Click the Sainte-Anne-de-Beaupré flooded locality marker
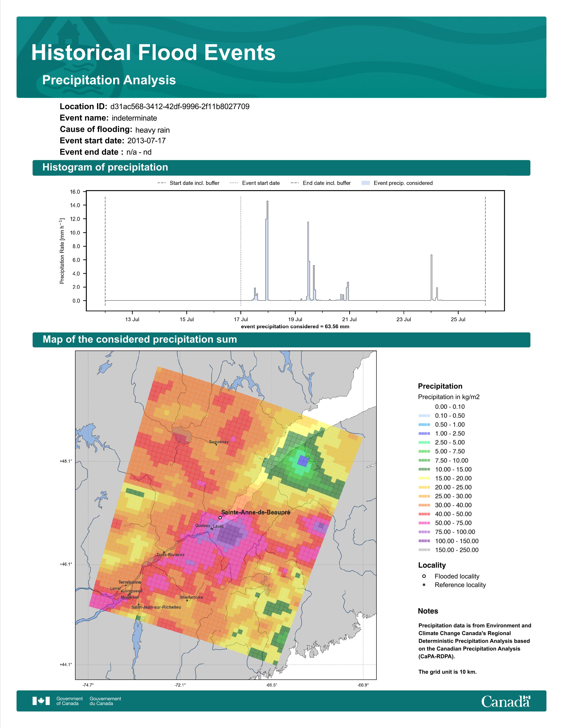563x728 pixels. [x=220, y=518]
